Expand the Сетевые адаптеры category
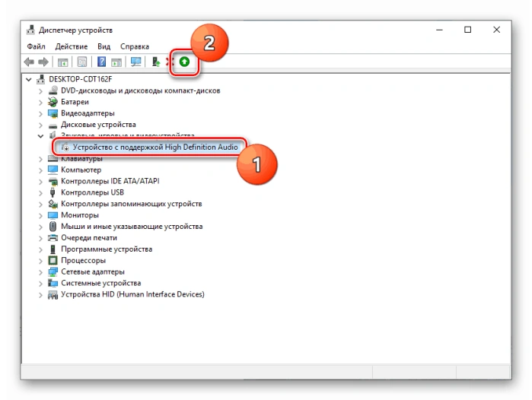This screenshot has width=532, height=400. click(40, 272)
